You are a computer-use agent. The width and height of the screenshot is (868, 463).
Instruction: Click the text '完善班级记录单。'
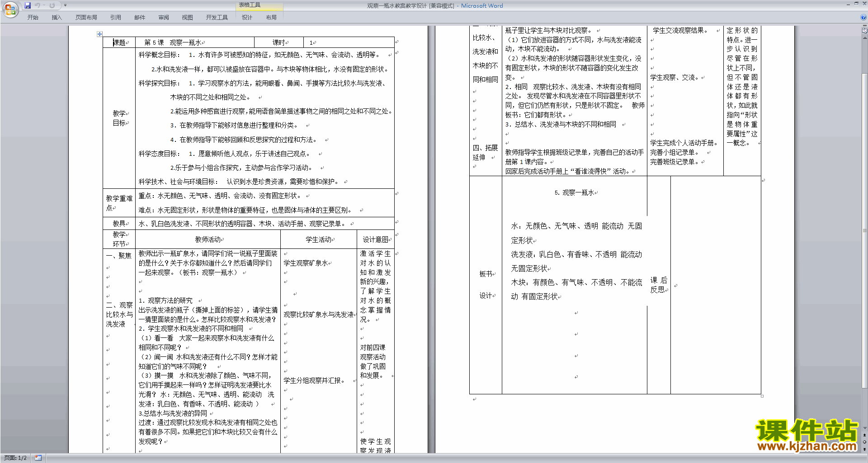[x=675, y=162]
